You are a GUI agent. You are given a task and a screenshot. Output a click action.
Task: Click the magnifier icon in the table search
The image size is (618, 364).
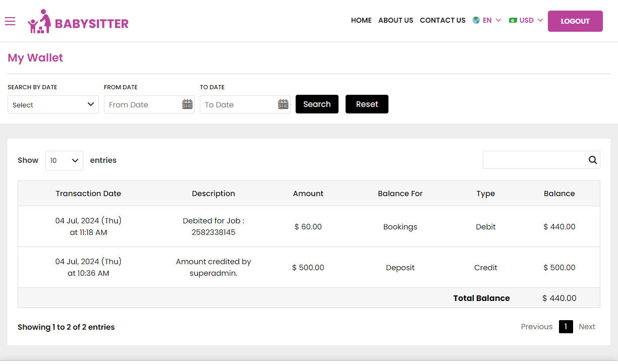(x=592, y=160)
